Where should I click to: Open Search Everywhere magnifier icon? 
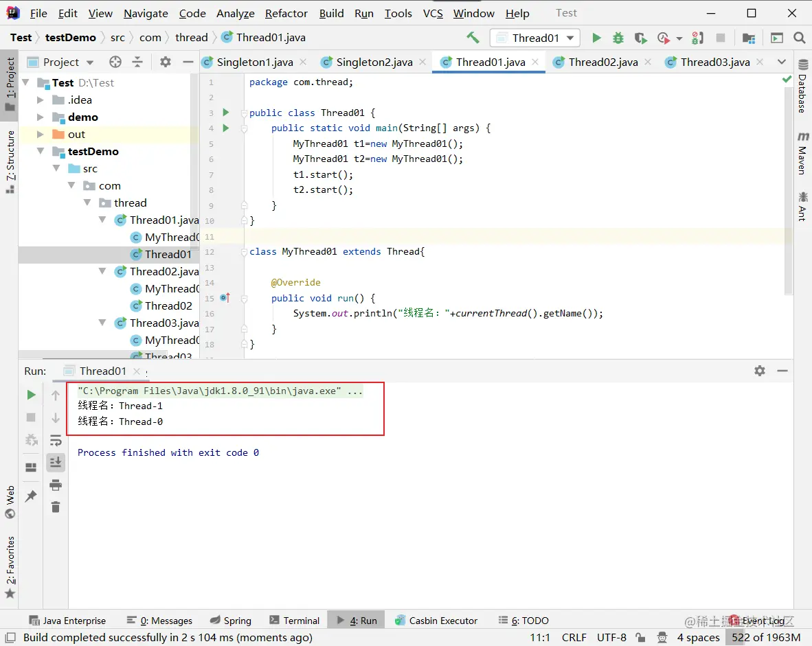tap(799, 38)
